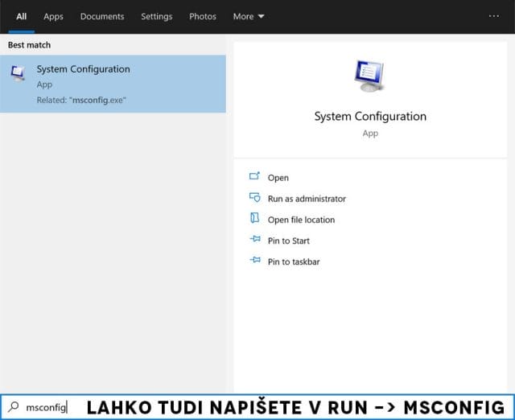Select the All search tab

pos(22,16)
